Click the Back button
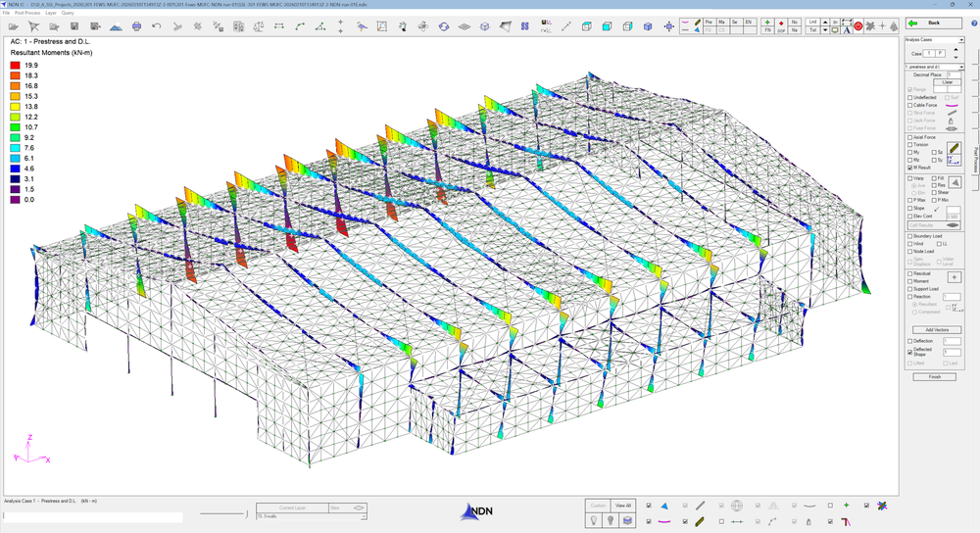The width and height of the screenshot is (980, 533). pos(934,24)
